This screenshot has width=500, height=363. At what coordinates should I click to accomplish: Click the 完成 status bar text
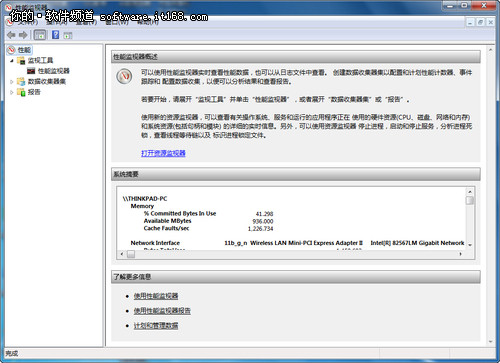coord(12,353)
